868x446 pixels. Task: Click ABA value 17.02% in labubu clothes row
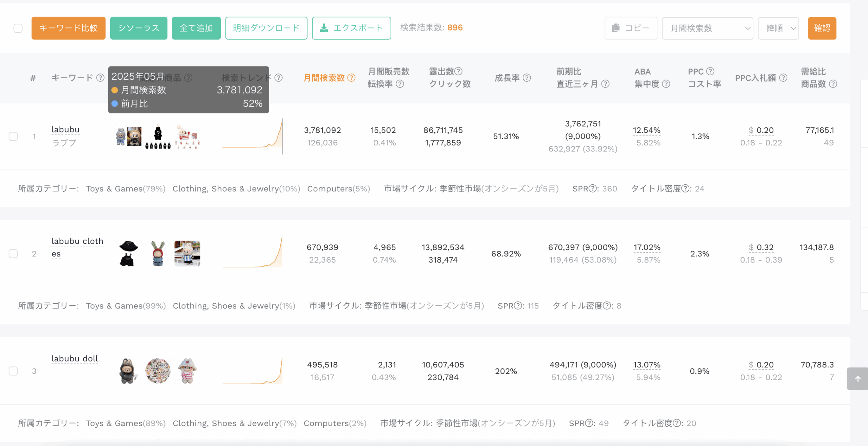tap(647, 248)
